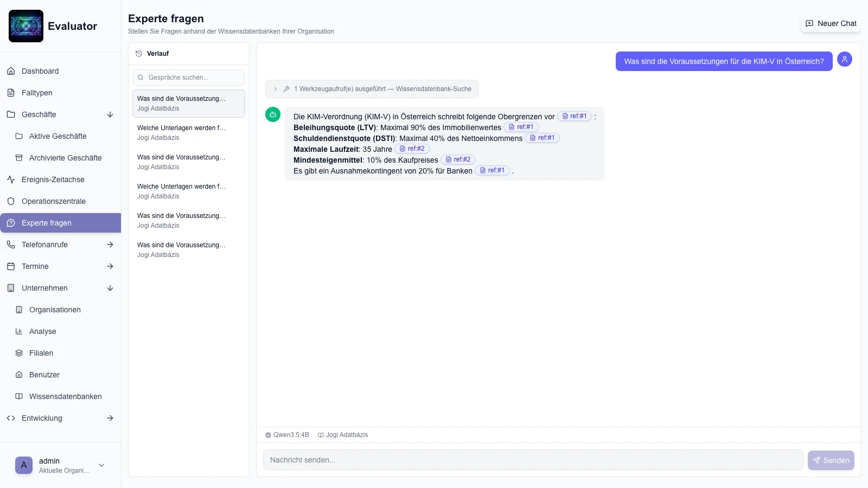
Task: Click the Operationszentrale shield icon
Action: [11, 201]
